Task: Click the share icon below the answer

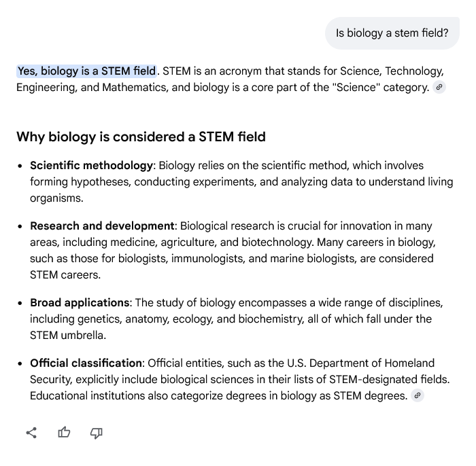Action: pos(31,433)
